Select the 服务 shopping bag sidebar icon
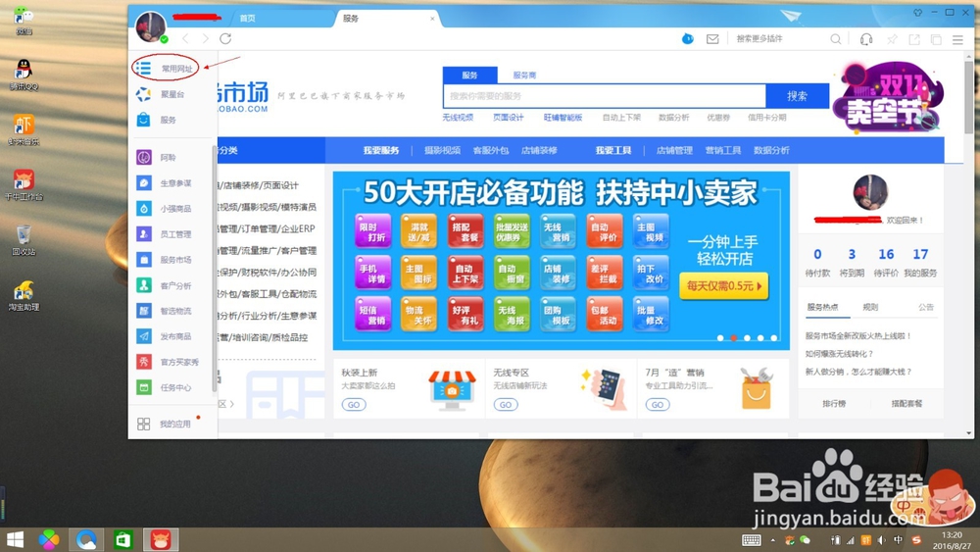The height and width of the screenshot is (552, 980). click(x=143, y=120)
